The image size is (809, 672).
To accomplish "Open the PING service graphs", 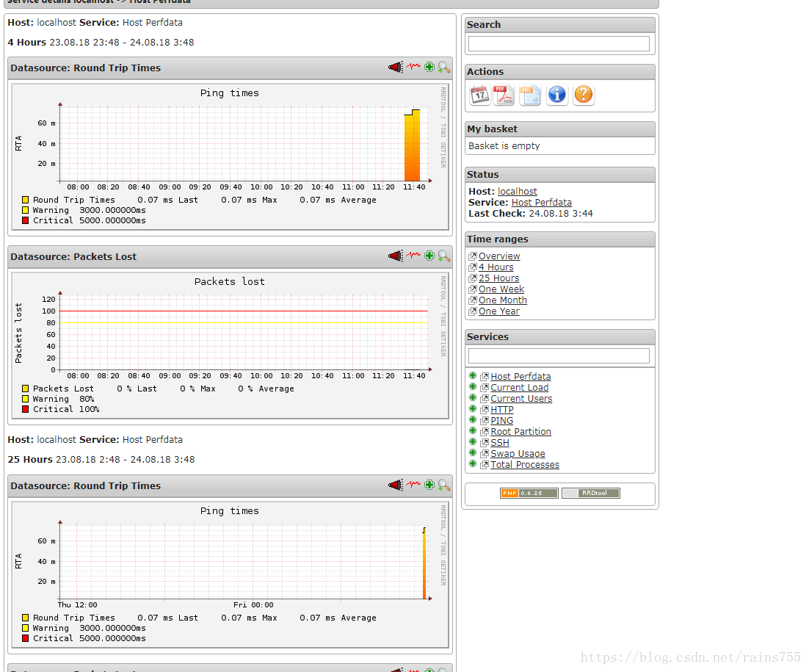I will point(502,421).
